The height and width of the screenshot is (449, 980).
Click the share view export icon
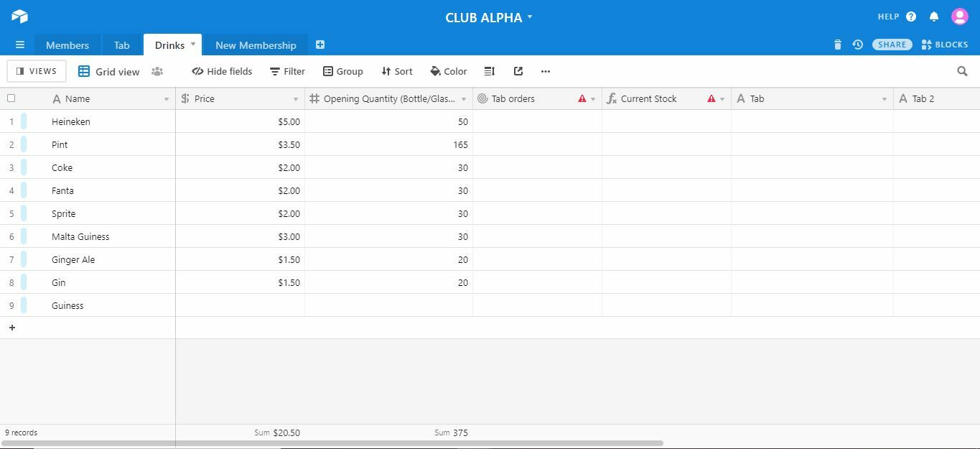click(x=518, y=71)
